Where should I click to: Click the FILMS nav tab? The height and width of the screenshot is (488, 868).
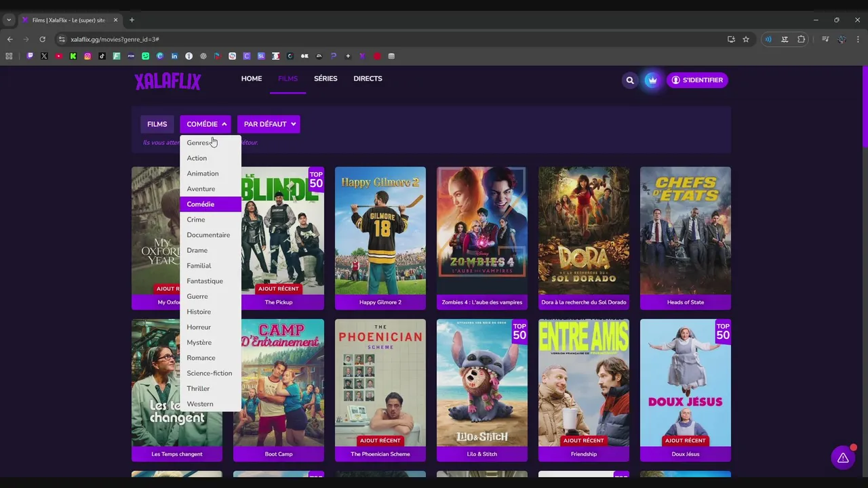point(288,79)
